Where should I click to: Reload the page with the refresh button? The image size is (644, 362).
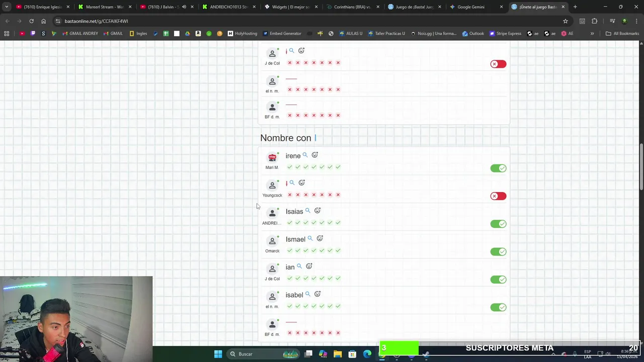pos(31,21)
